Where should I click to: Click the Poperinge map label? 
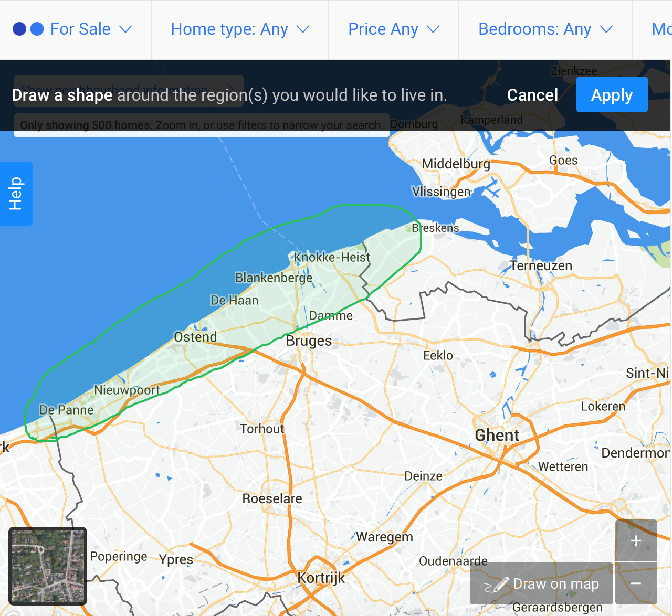tap(119, 557)
